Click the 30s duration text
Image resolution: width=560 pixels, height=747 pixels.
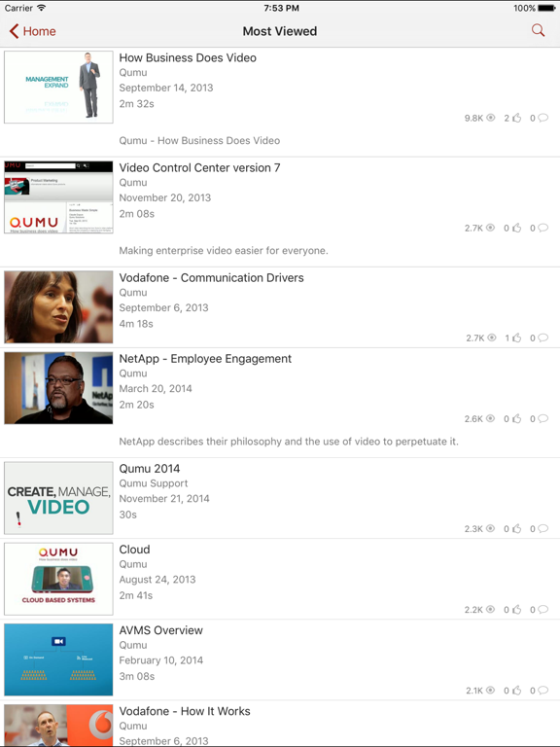(x=127, y=515)
